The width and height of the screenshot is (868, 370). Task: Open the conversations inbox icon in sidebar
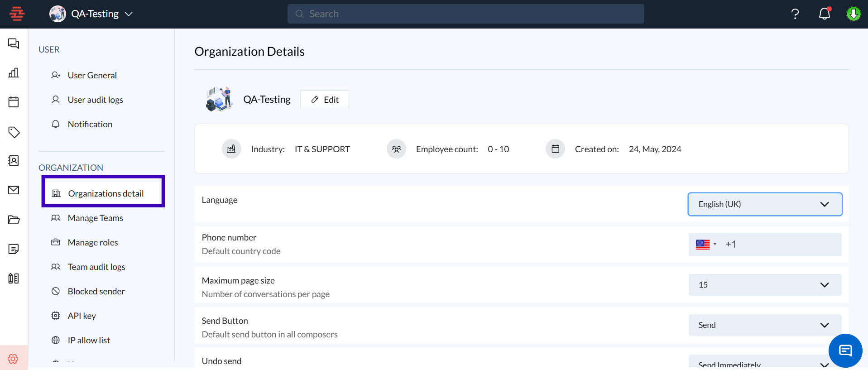[14, 43]
